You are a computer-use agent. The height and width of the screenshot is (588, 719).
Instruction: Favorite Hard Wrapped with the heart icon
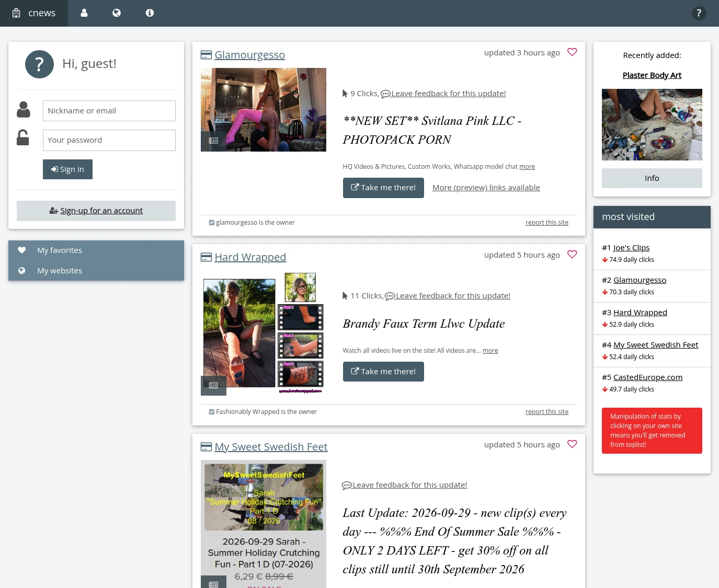click(x=572, y=255)
